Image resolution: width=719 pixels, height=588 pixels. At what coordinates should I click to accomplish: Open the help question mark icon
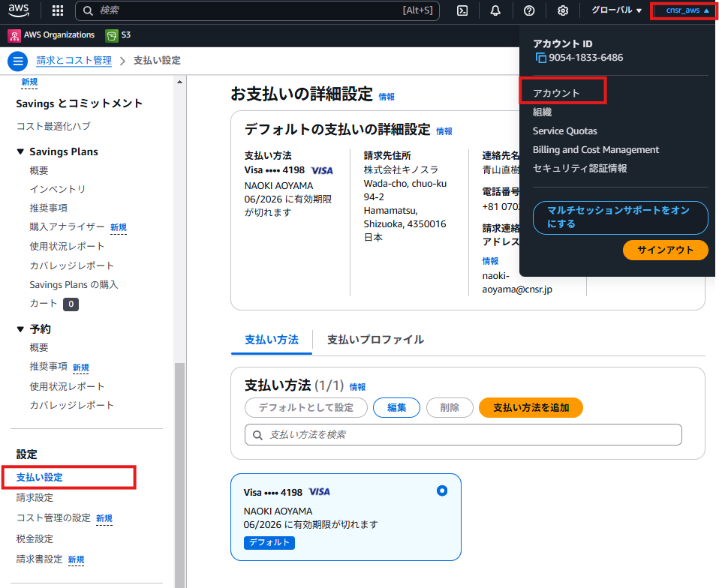(x=529, y=10)
